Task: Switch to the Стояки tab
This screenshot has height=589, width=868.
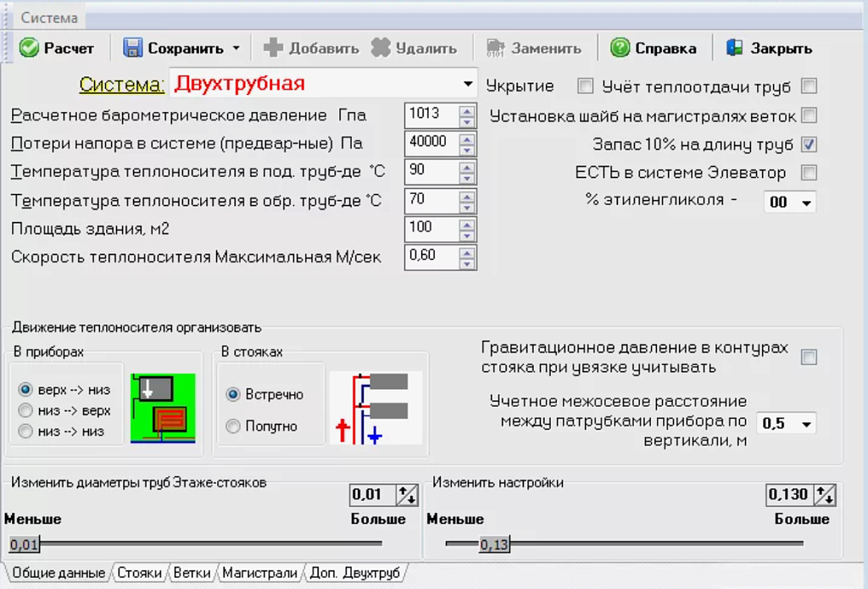Action: (x=139, y=573)
